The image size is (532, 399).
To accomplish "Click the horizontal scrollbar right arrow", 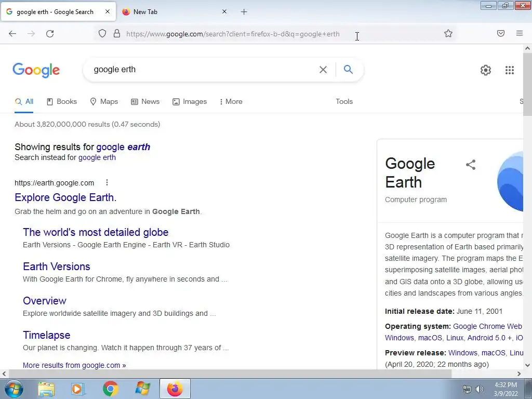I will pos(519,374).
